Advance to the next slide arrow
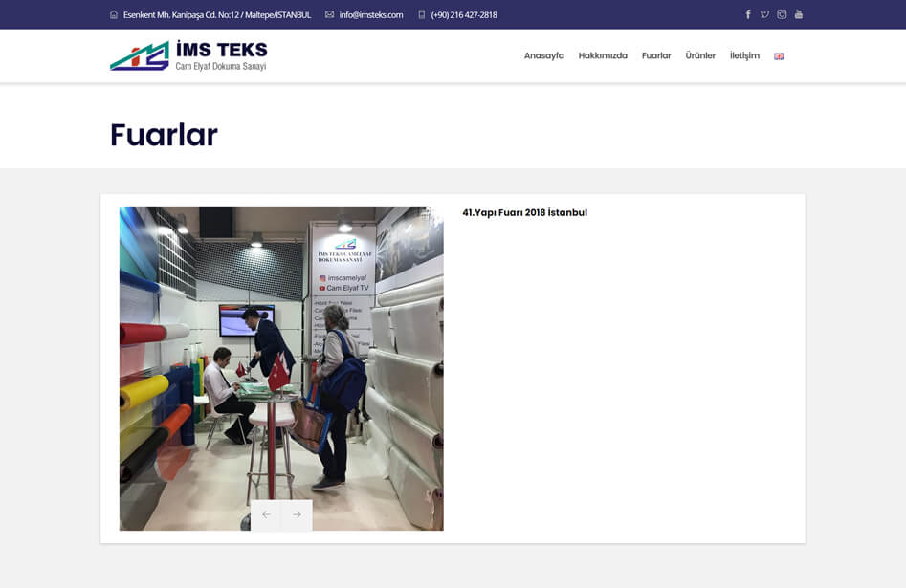 pos(297,514)
